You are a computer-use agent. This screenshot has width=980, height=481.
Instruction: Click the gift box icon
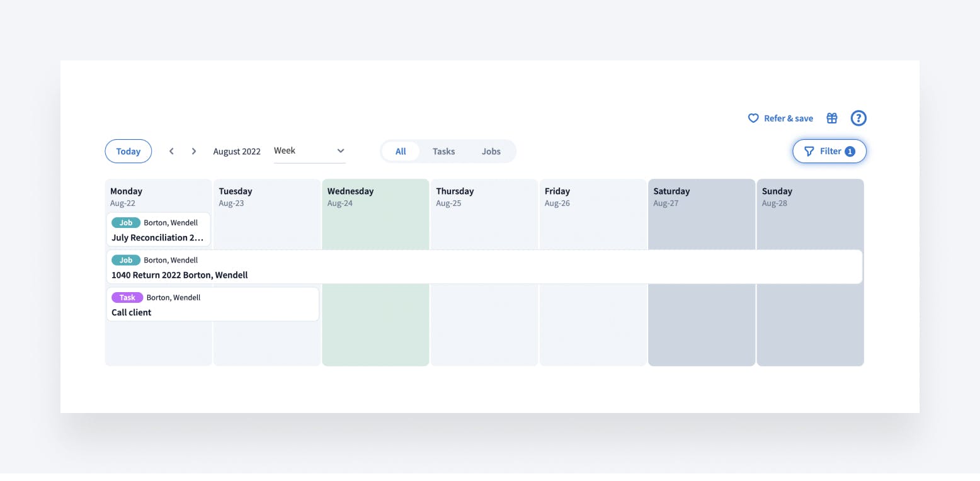pyautogui.click(x=832, y=118)
